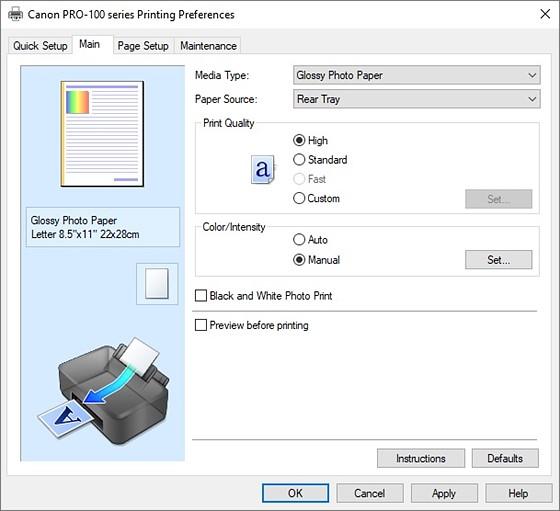Switch to the Quick Setup tab
Screen dimensions: 560x511
(x=40, y=46)
